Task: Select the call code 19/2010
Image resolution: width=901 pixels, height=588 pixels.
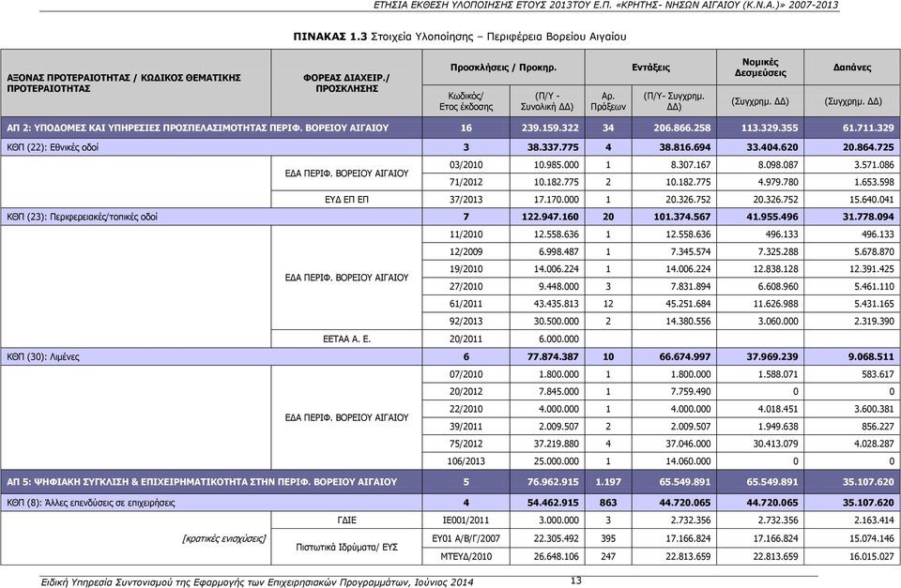Action: tap(466, 269)
